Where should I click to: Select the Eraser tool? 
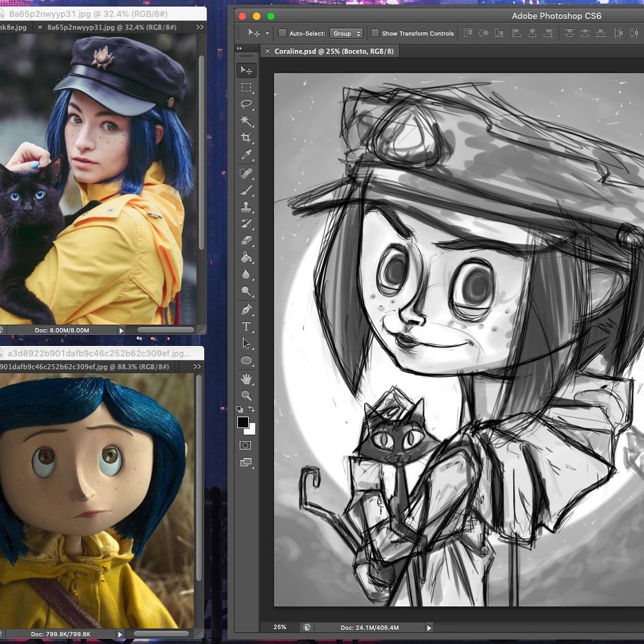tap(246, 240)
